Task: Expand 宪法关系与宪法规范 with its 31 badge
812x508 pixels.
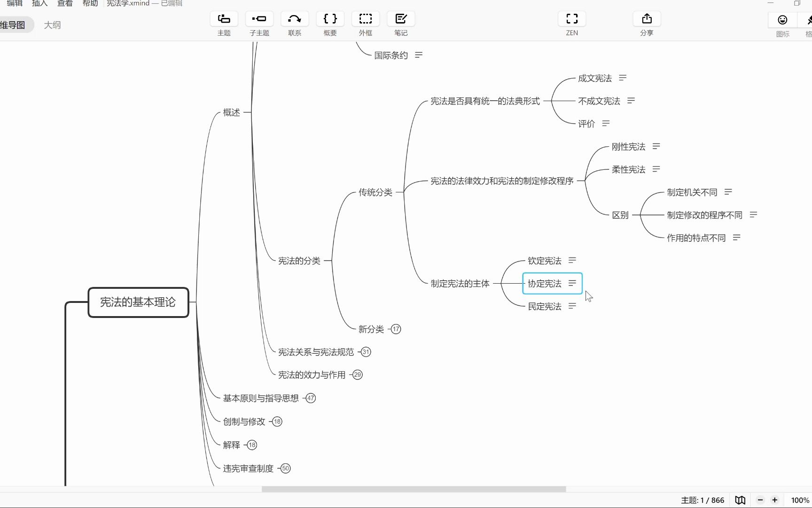Action: click(x=366, y=352)
